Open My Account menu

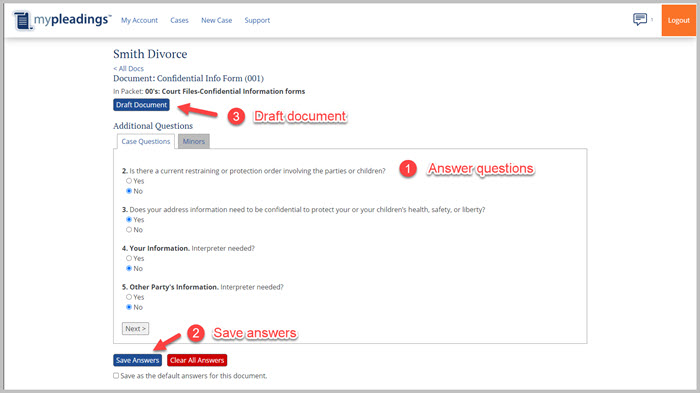tap(139, 20)
